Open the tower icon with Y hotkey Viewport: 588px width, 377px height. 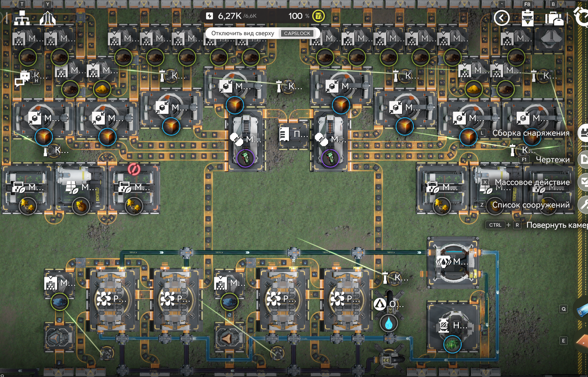click(x=47, y=18)
